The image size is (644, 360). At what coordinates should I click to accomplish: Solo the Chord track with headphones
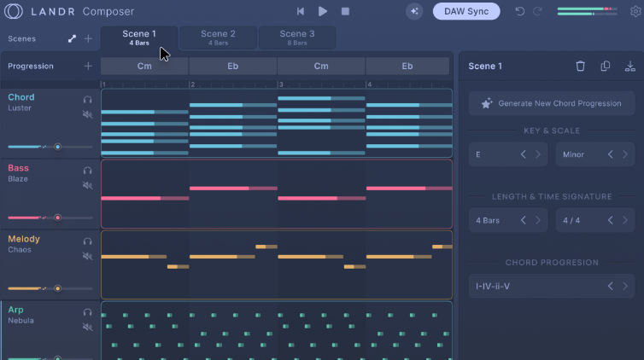tap(87, 100)
